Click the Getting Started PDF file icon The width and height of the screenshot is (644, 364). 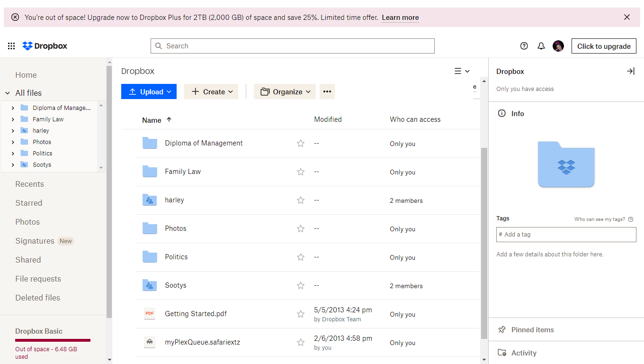click(x=150, y=314)
